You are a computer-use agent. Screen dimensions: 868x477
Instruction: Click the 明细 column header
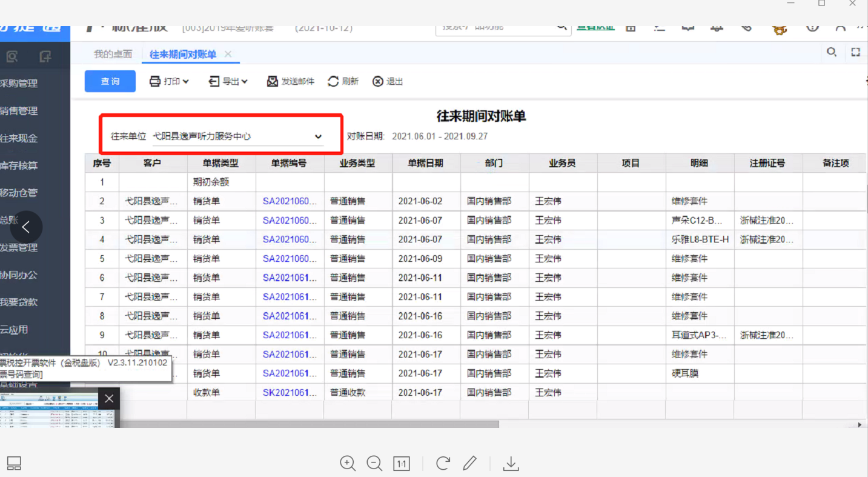(700, 163)
